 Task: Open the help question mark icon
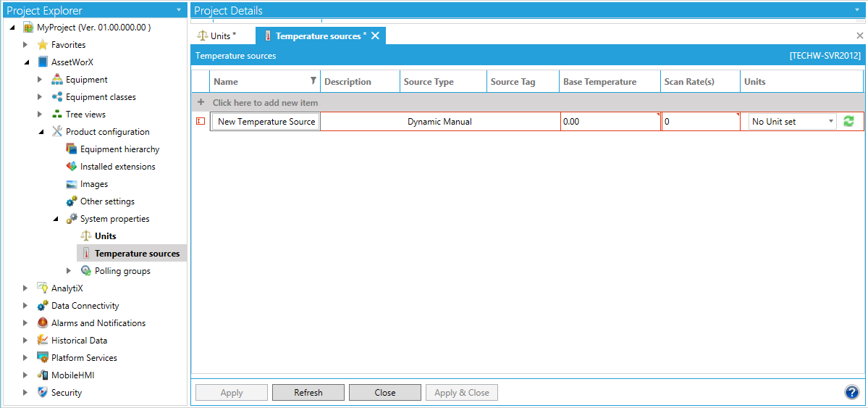851,392
